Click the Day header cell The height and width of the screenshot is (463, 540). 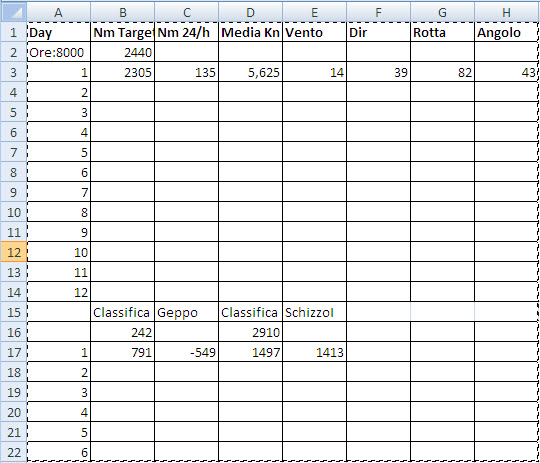point(59,32)
